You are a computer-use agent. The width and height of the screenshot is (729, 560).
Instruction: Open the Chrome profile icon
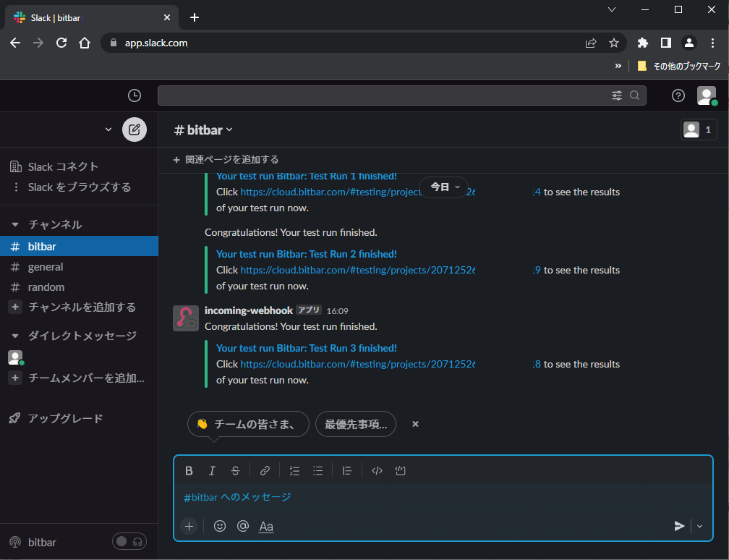tap(689, 43)
